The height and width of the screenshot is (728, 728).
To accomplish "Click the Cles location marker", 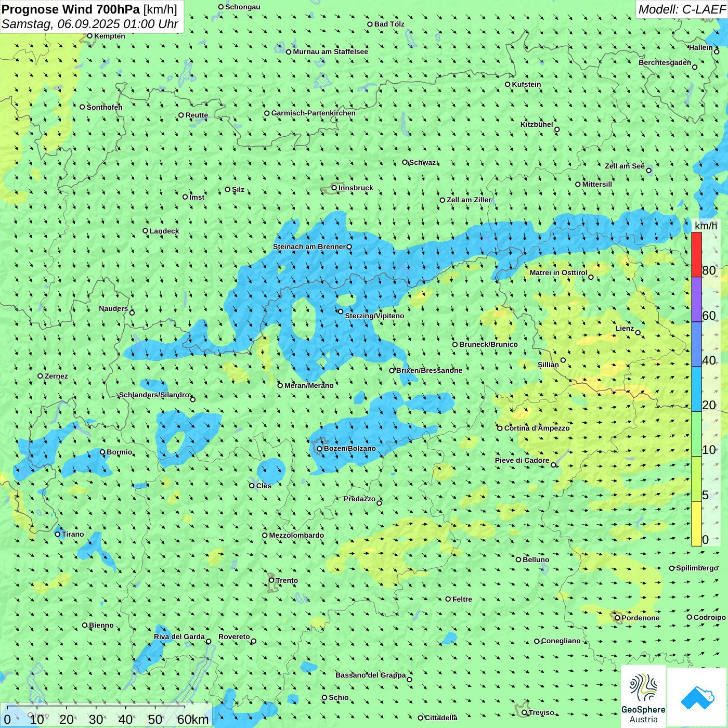I will point(252,486).
